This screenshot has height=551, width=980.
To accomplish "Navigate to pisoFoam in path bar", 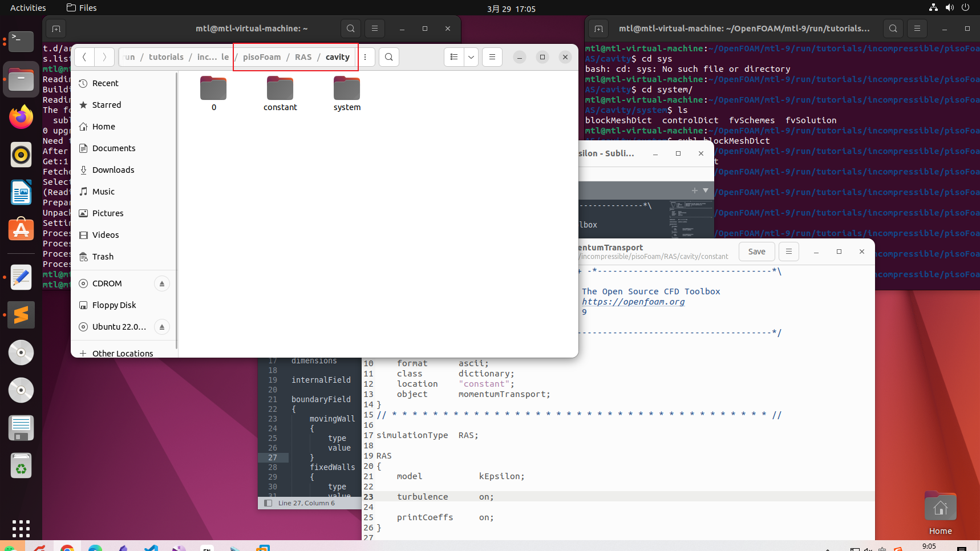I will (262, 57).
